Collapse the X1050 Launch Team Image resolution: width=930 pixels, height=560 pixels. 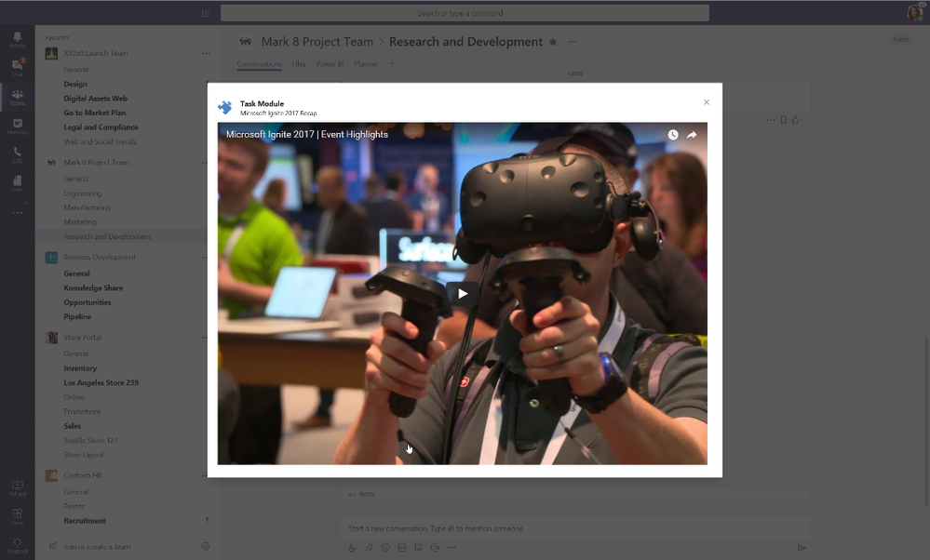point(96,53)
